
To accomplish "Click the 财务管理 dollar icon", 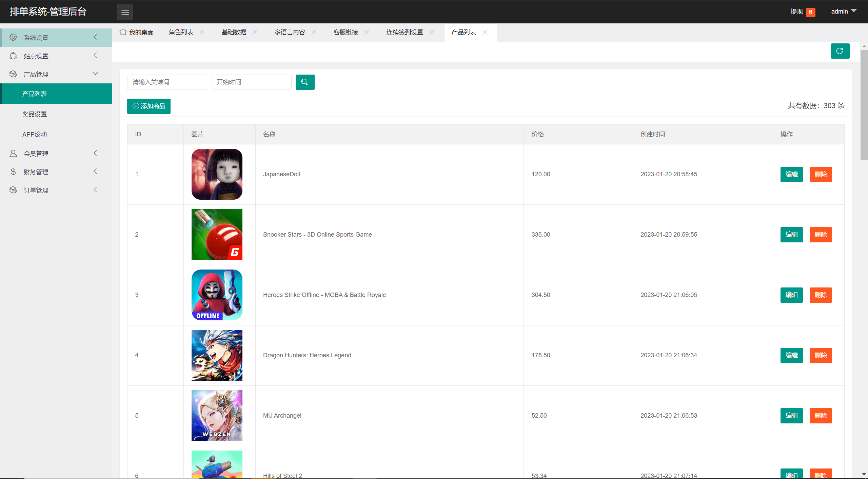I will [x=13, y=172].
